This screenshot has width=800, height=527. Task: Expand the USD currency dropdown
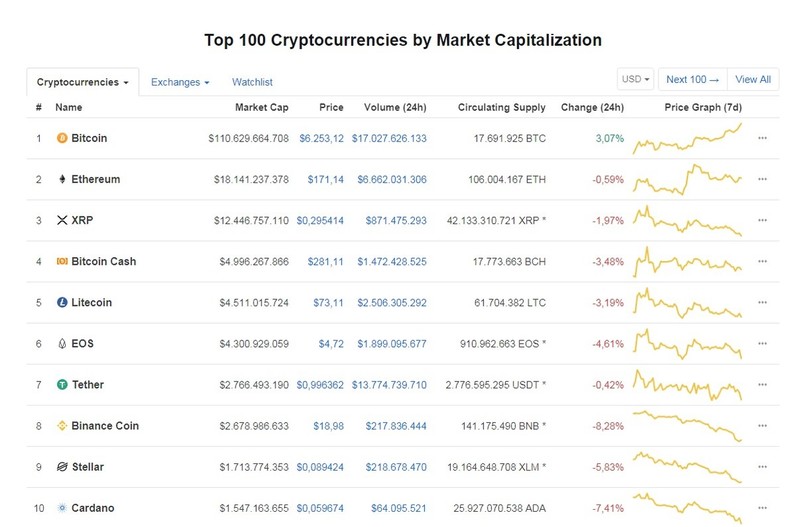click(635, 80)
